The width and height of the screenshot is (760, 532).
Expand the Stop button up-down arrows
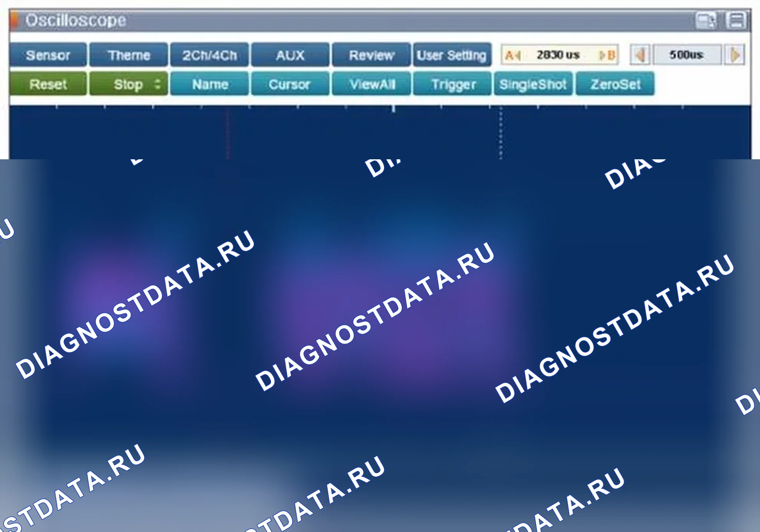157,84
